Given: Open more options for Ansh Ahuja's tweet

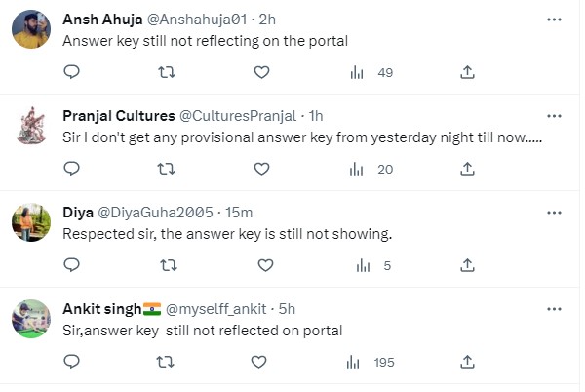Looking at the screenshot, I should [555, 19].
